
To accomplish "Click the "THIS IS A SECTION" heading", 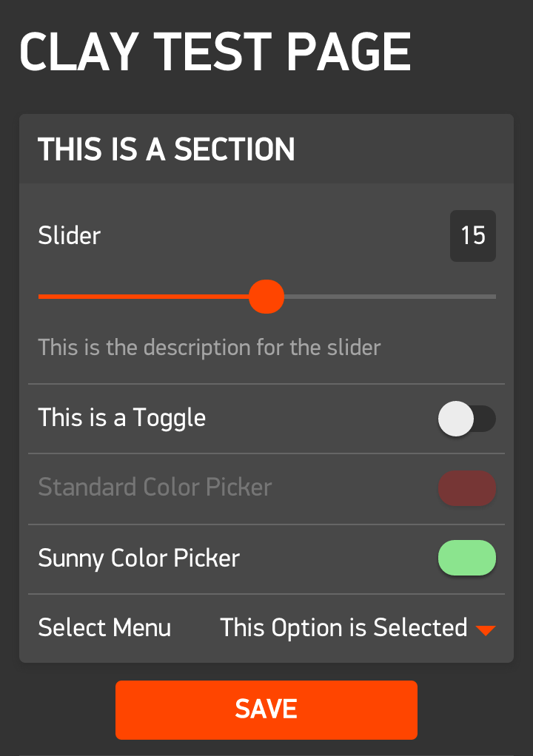I will pos(167,149).
